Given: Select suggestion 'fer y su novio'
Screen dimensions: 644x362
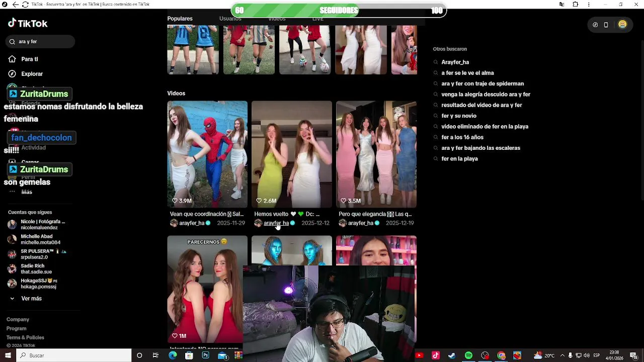Looking at the screenshot, I should click(x=459, y=116).
